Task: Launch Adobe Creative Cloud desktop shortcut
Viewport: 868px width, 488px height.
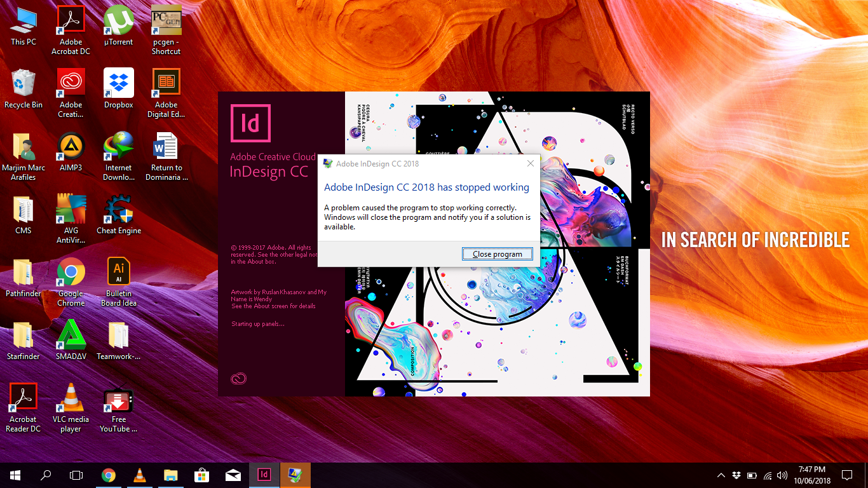Action: [71, 93]
